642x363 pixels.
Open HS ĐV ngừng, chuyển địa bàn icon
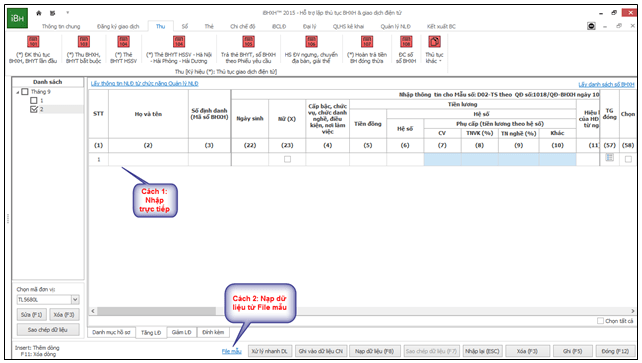(311, 42)
